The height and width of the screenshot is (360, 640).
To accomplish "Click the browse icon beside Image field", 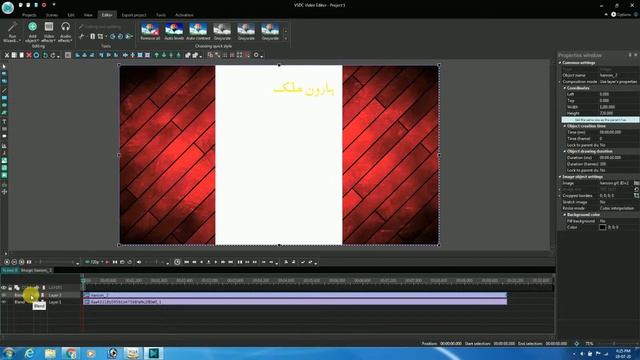I will pos(636,183).
